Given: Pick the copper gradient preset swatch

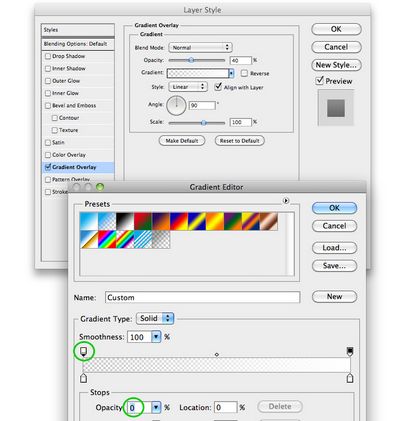Looking at the screenshot, I should (x=269, y=221).
